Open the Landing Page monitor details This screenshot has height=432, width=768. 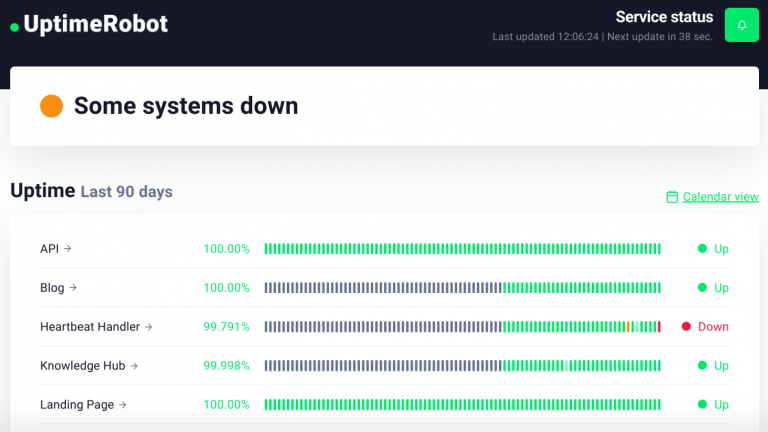tap(77, 405)
